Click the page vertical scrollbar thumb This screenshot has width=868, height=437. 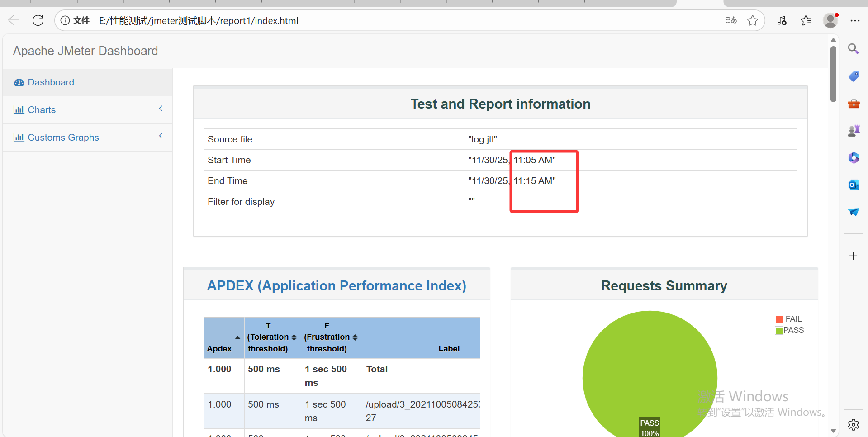click(833, 74)
